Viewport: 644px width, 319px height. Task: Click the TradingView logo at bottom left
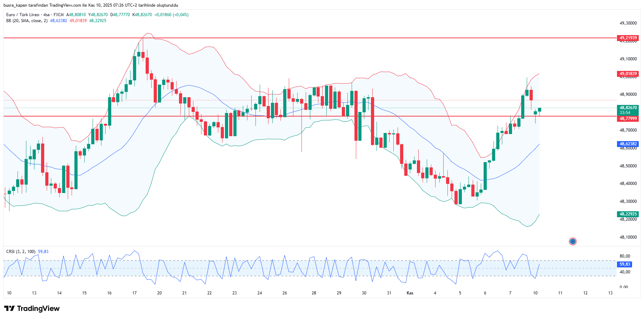(32, 308)
